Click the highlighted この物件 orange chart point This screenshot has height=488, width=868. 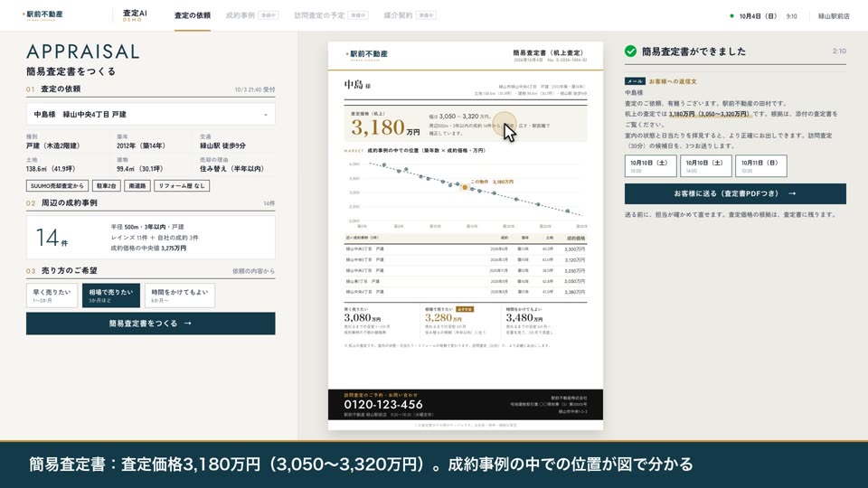[x=465, y=188]
